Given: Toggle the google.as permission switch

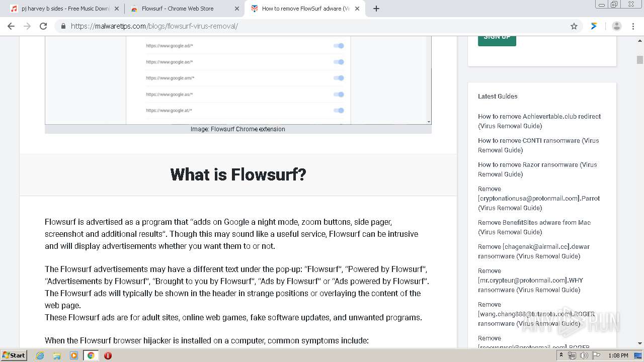Looking at the screenshot, I should click(340, 94).
